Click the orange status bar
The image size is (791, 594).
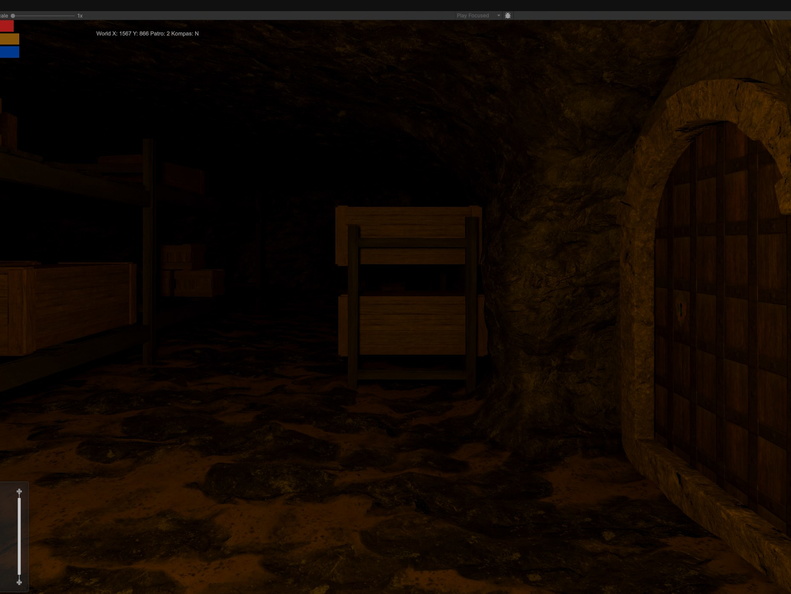pyautogui.click(x=9, y=39)
